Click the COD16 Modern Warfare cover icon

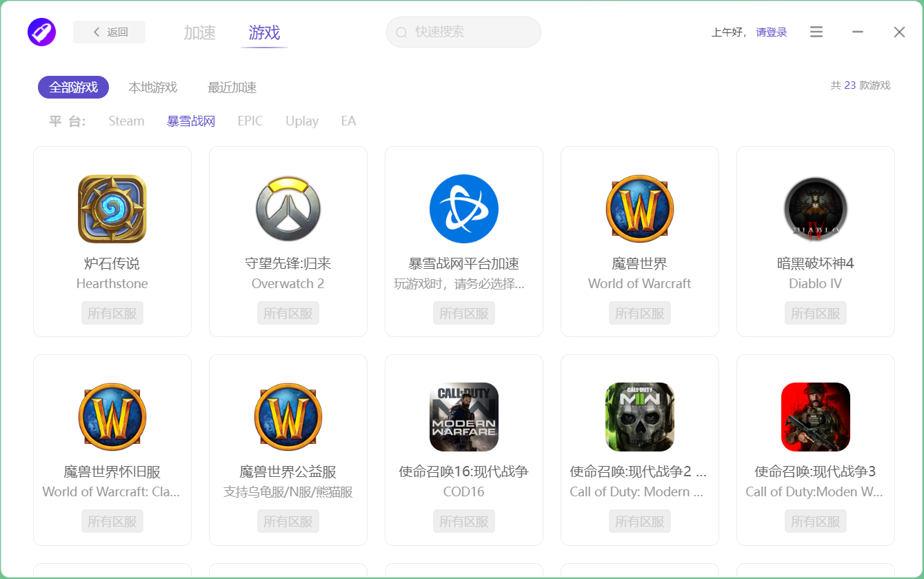click(464, 417)
